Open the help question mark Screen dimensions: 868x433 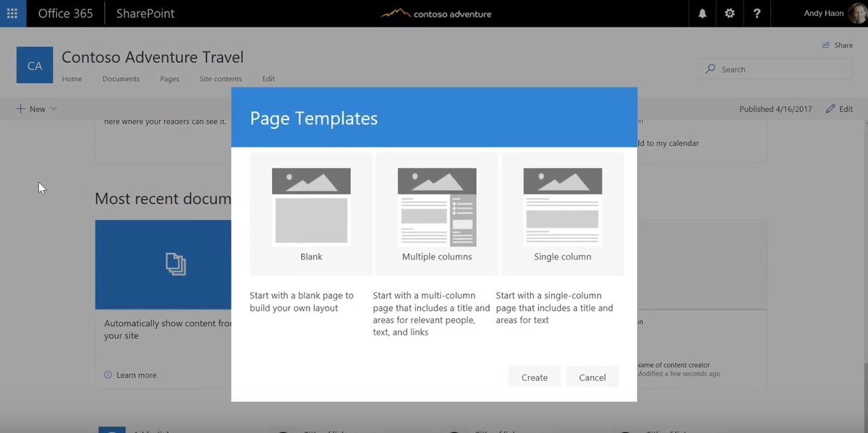point(757,13)
